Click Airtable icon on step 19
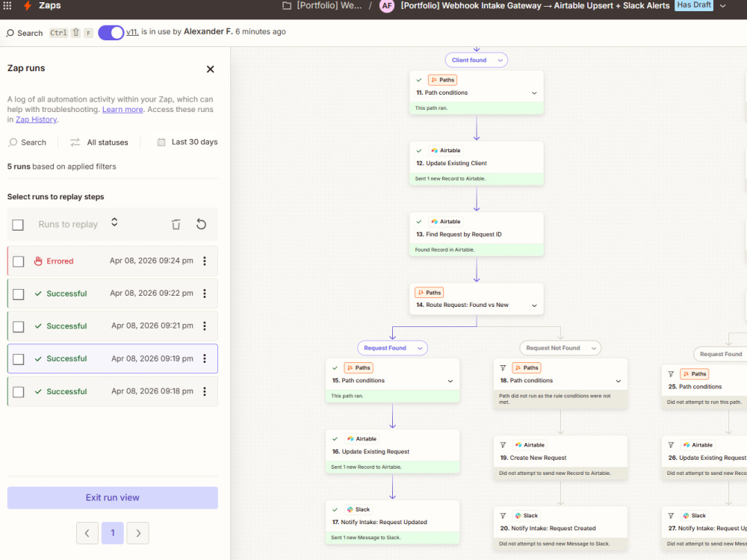This screenshot has height=560, width=747. pyautogui.click(x=518, y=445)
